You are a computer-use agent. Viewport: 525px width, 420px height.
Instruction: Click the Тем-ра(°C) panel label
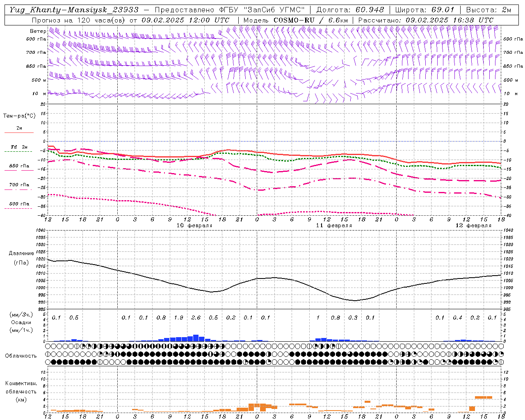pyautogui.click(x=19, y=116)
